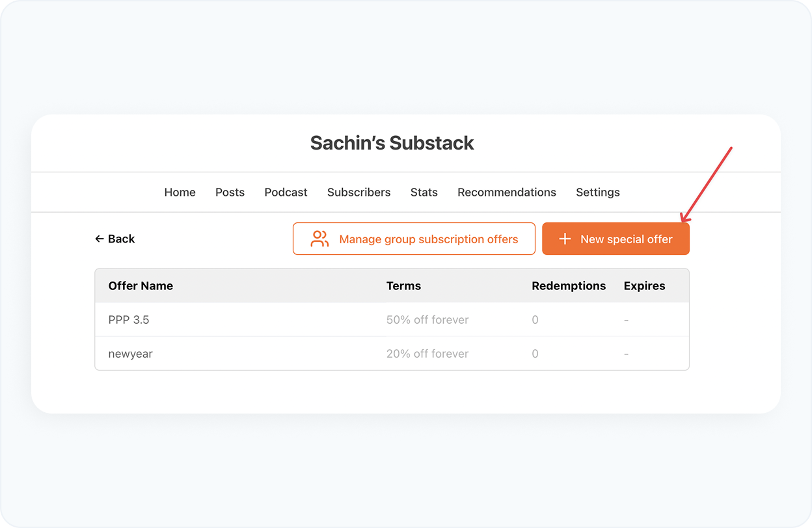812x528 pixels.
Task: Open the Settings page
Action: 597,192
